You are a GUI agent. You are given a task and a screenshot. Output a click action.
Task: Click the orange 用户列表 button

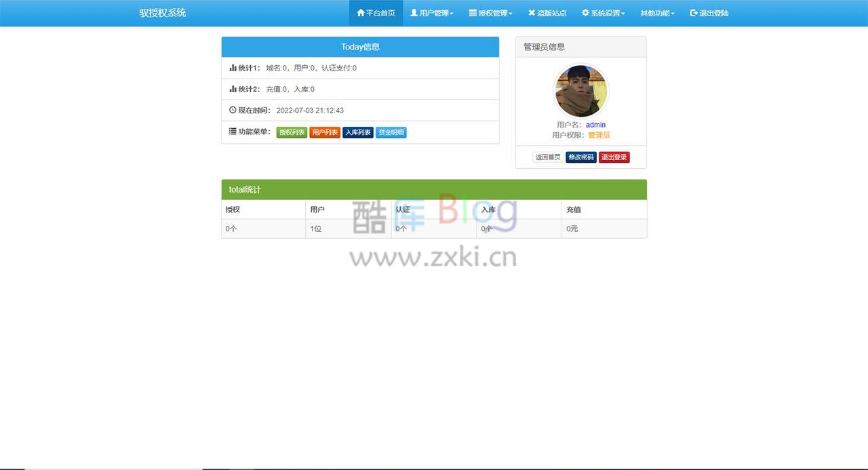(325, 132)
